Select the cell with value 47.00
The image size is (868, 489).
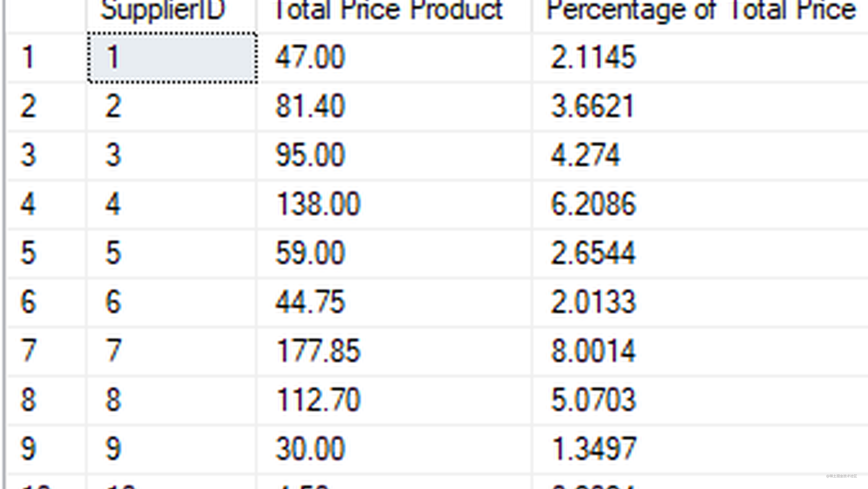click(394, 58)
